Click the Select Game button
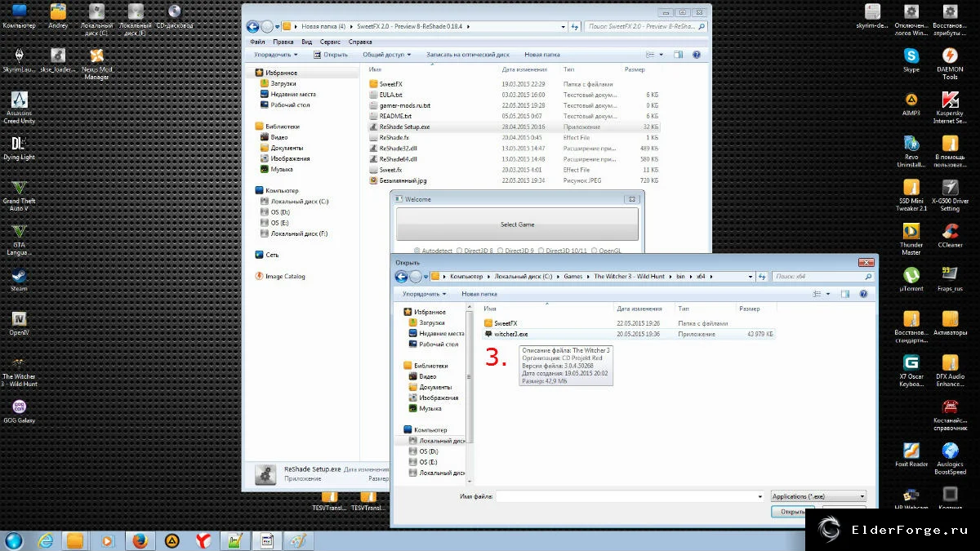This screenshot has width=980, height=551. pyautogui.click(x=517, y=224)
